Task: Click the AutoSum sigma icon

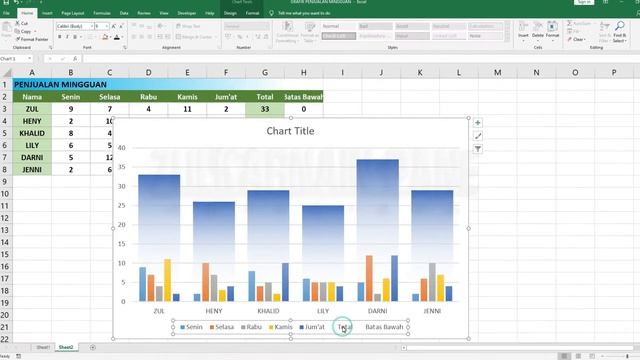Action: coord(569,23)
